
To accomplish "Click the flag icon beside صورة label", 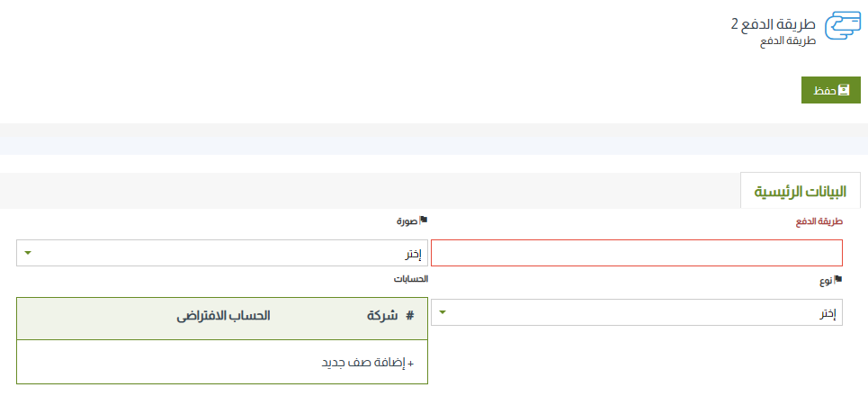I will pos(425,220).
